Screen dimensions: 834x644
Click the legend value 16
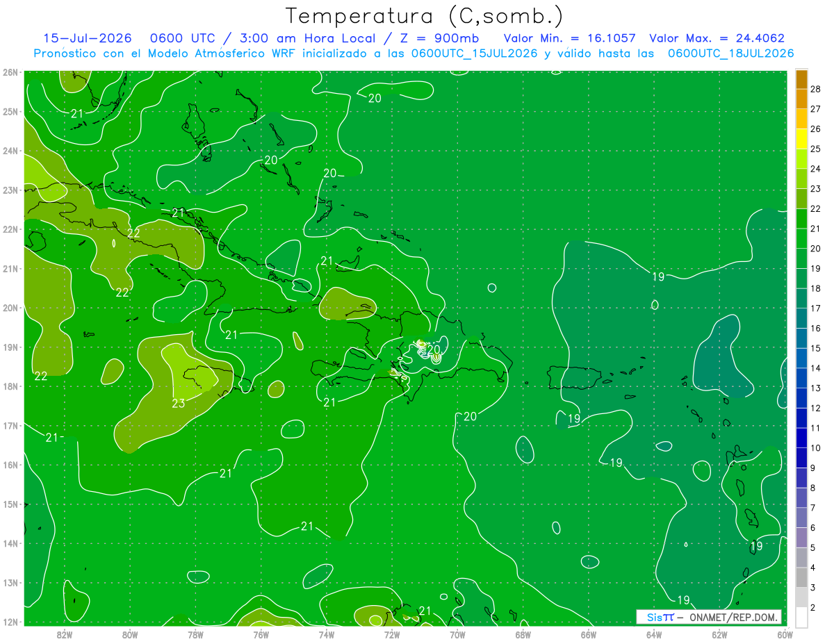click(815, 328)
